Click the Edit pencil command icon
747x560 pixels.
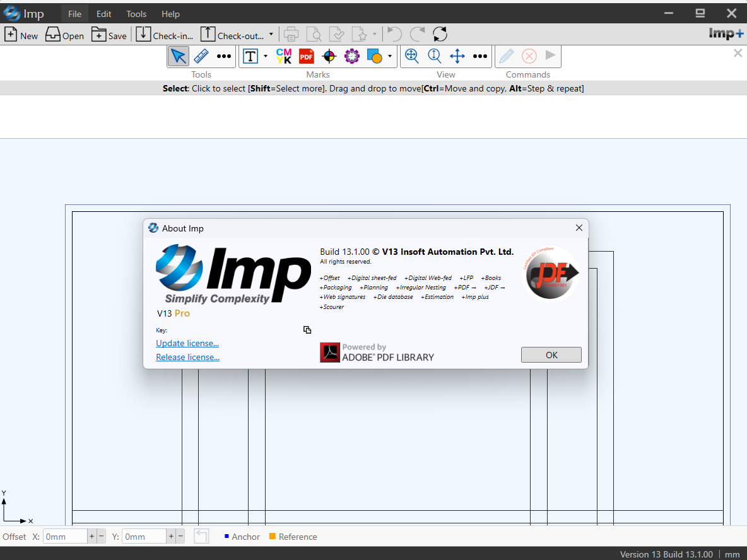click(x=507, y=56)
